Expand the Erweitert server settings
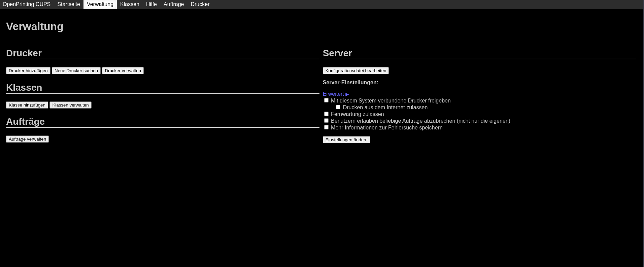This screenshot has height=267, width=644. point(336,94)
